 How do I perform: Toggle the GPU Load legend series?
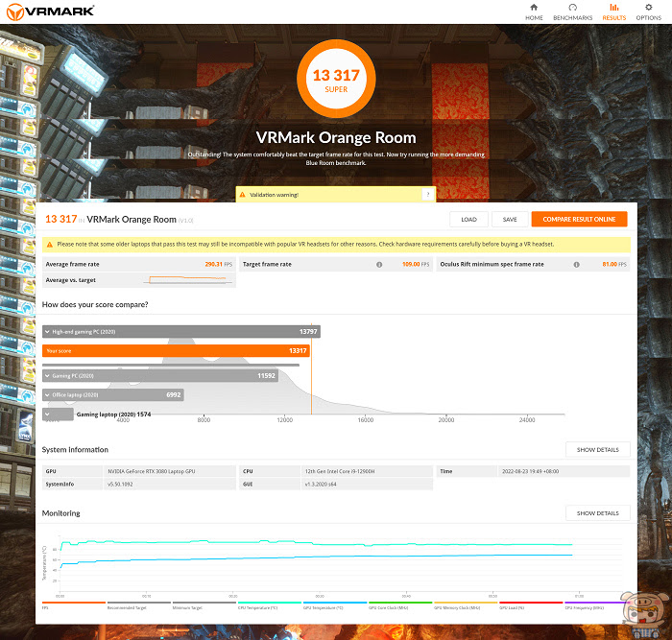point(531,605)
